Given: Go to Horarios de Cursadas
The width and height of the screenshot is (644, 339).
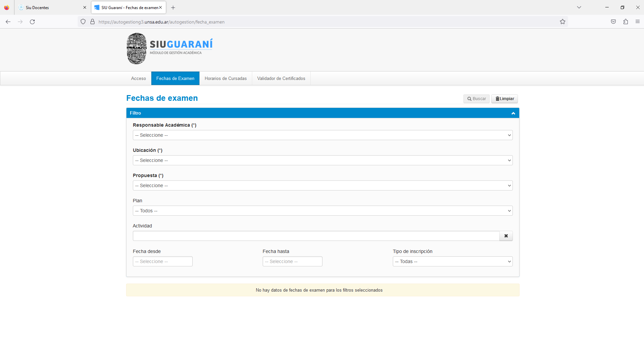Looking at the screenshot, I should coord(226,78).
